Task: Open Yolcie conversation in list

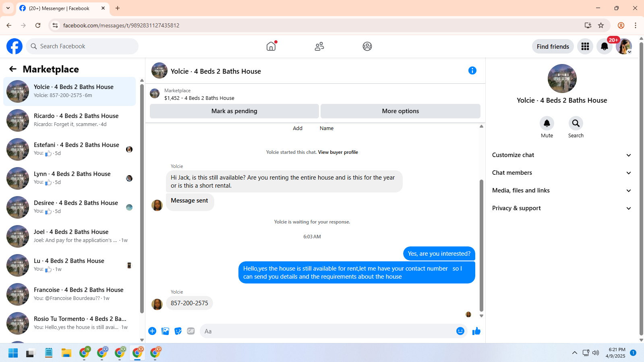Action: [70, 91]
